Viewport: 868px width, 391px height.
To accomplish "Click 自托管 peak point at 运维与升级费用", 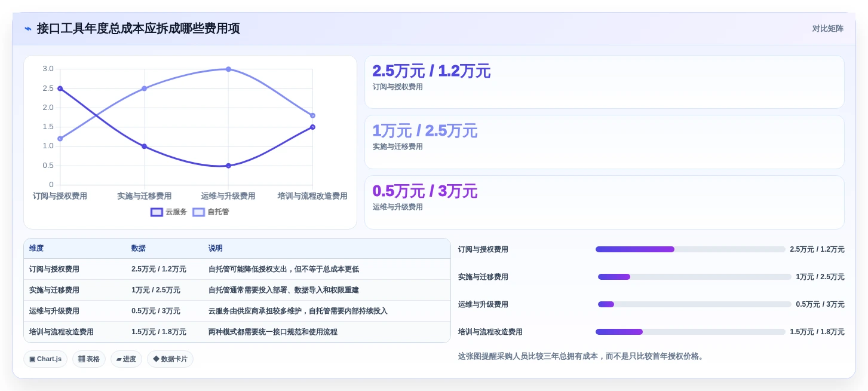I will click(228, 69).
